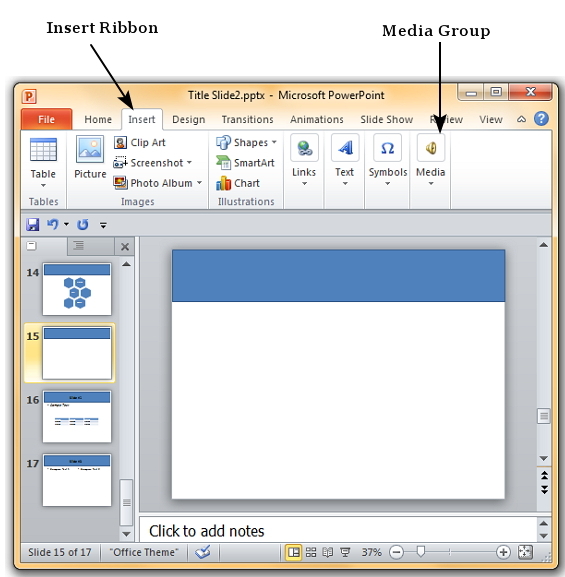The width and height of the screenshot is (565, 577).
Task: Zoom out with the minus button
Action: coord(396,552)
